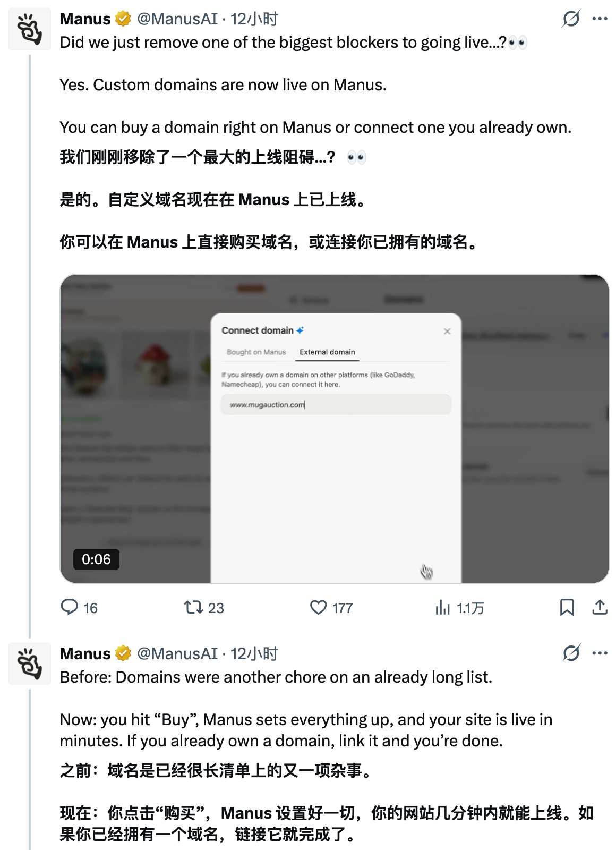Open Manus avatar on first tweet

click(30, 29)
